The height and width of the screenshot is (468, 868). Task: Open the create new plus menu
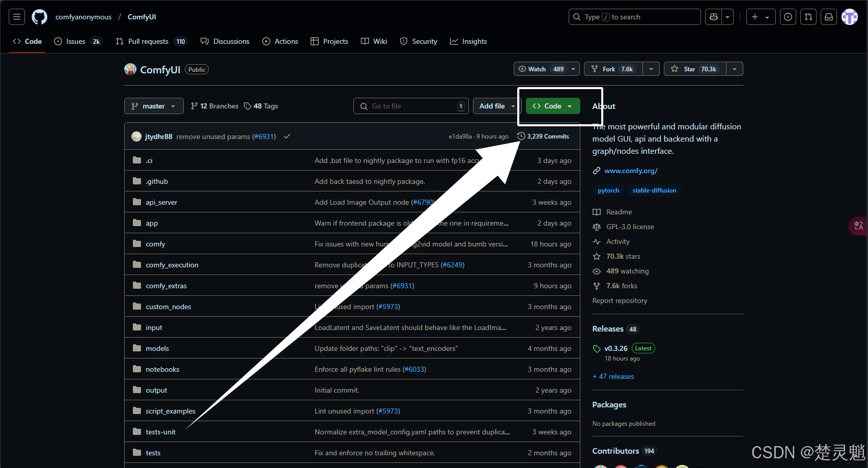[x=761, y=17]
